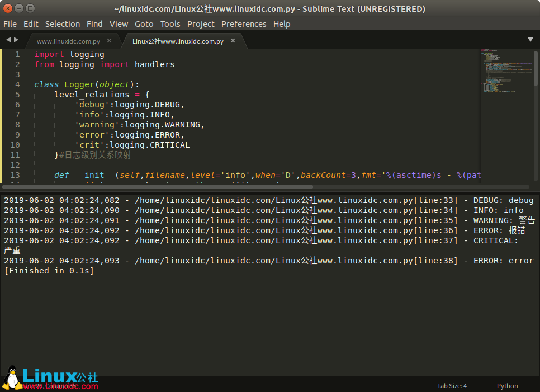This screenshot has height=392, width=540.
Task: Change the Python syntax selector
Action: pyautogui.click(x=507, y=386)
